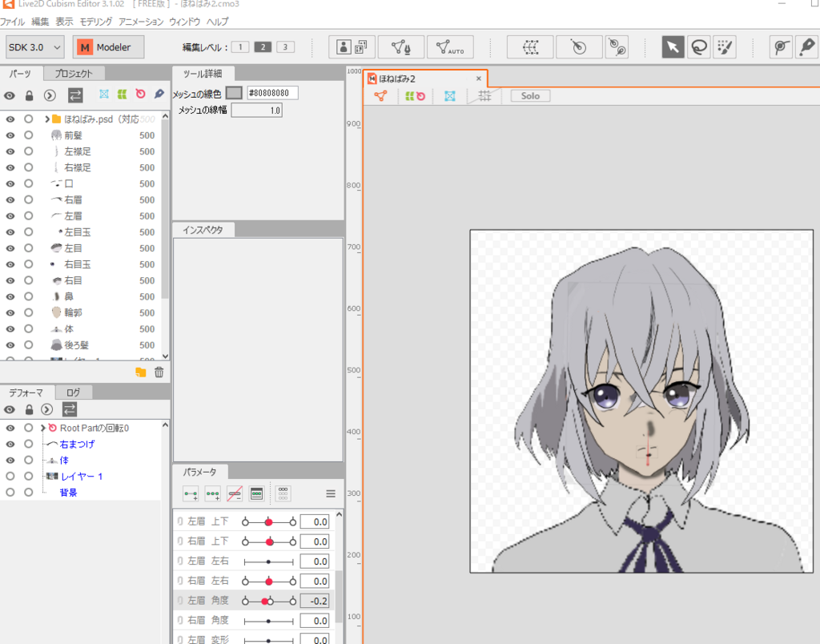
Task: Toggle lock circle for 左眉 part
Action: point(29,215)
